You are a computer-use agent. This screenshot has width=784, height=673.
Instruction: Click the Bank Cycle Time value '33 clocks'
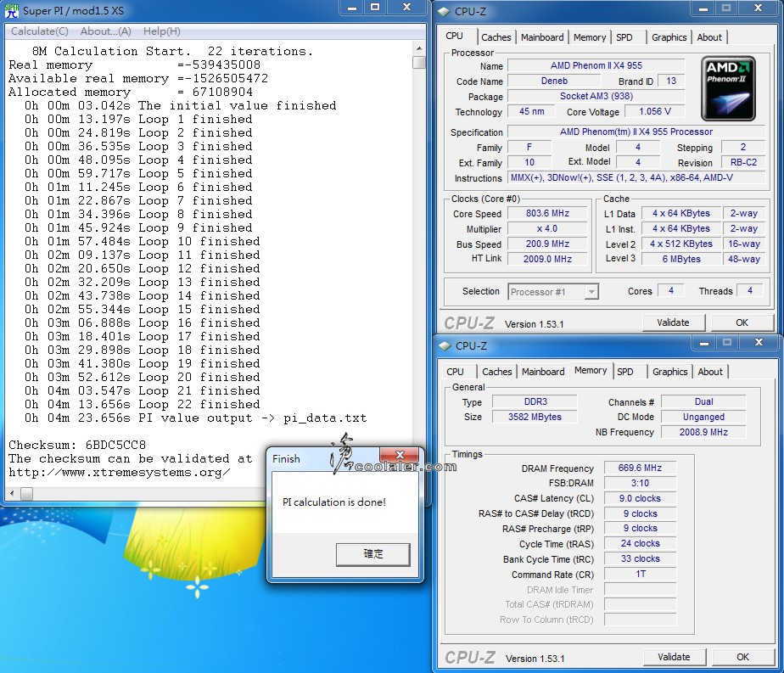click(640, 559)
